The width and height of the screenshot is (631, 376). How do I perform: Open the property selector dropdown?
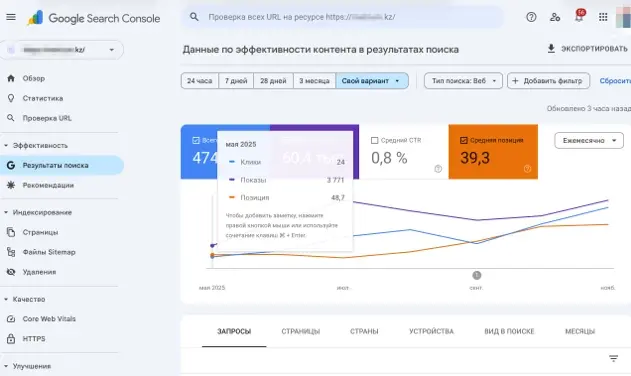(62, 50)
